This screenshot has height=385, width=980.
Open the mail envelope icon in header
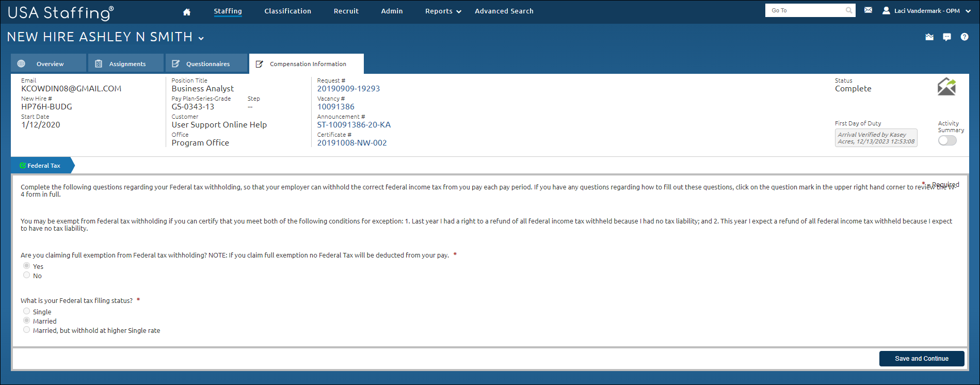[868, 10]
